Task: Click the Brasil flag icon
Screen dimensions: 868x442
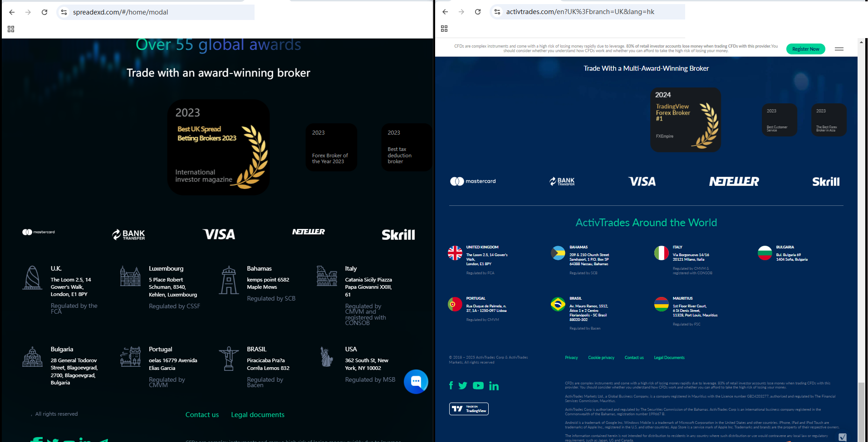Action: 558,304
